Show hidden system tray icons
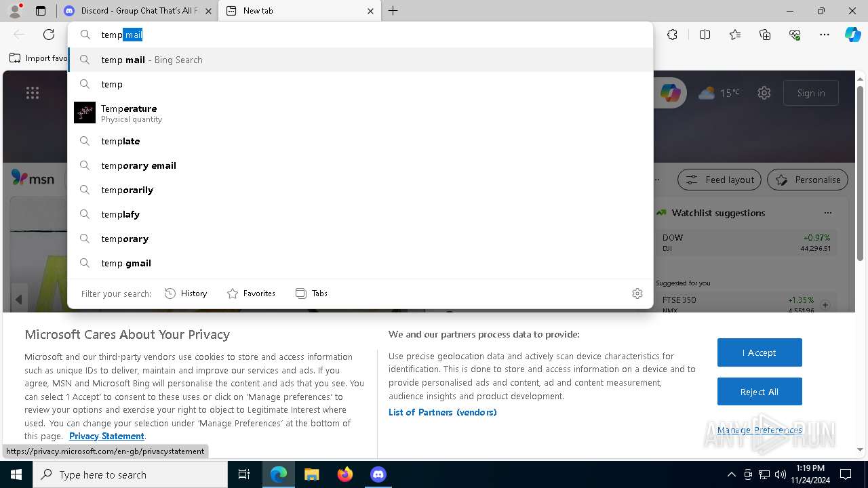 pyautogui.click(x=731, y=474)
